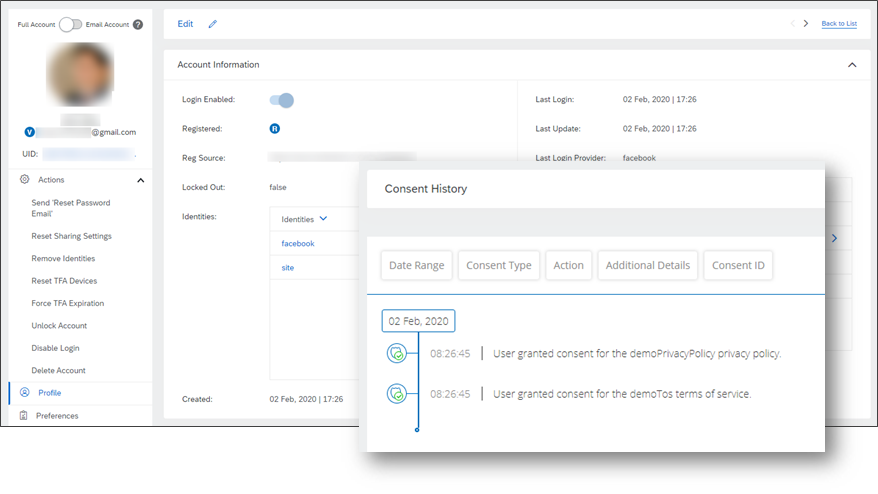Select Remove Identities action
This screenshot has height=494, width=878.
[x=63, y=259]
